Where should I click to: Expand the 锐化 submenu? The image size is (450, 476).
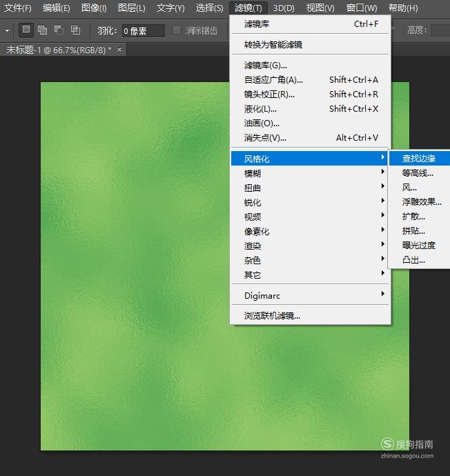coord(310,203)
